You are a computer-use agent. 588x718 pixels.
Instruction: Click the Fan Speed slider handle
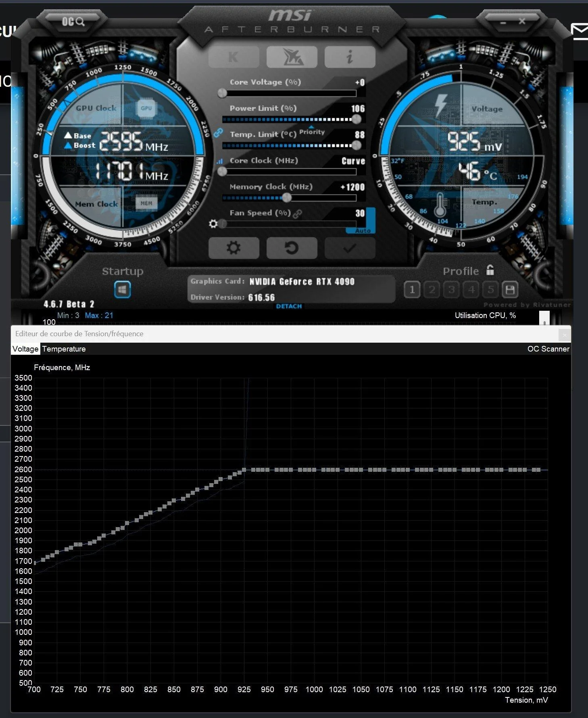click(x=222, y=224)
